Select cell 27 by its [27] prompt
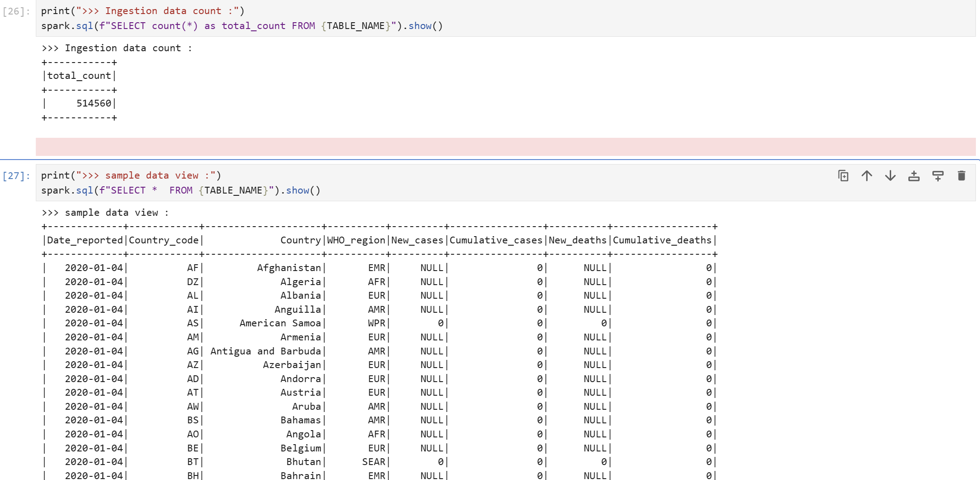 (16, 176)
